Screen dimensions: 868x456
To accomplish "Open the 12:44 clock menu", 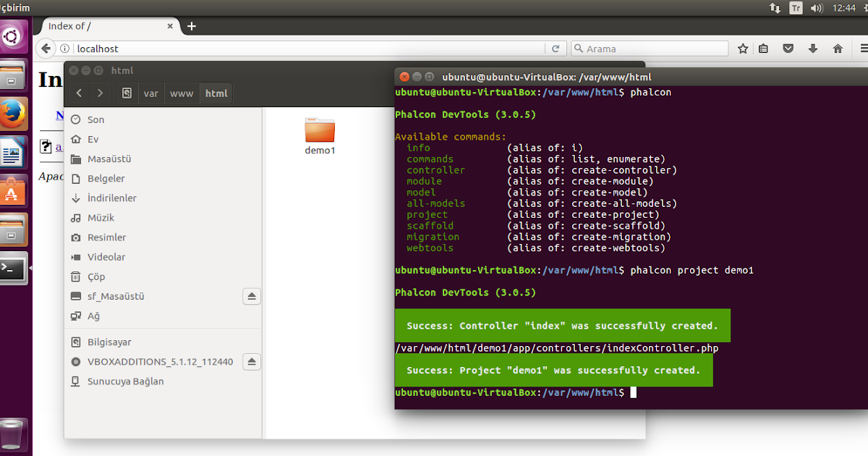I will 843,8.
